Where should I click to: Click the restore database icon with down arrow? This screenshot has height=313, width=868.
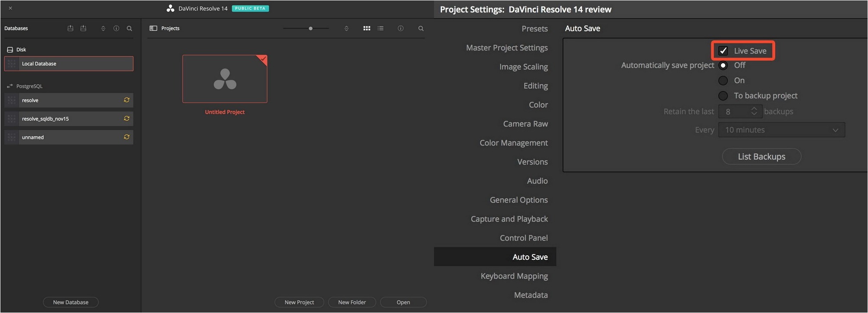[83, 28]
